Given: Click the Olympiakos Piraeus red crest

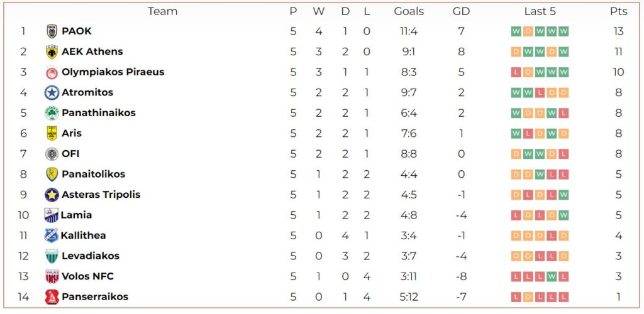Looking at the screenshot, I should point(52,72).
